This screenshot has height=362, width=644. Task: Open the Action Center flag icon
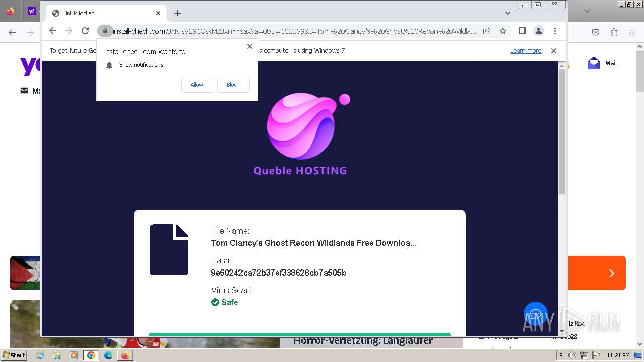[596, 355]
